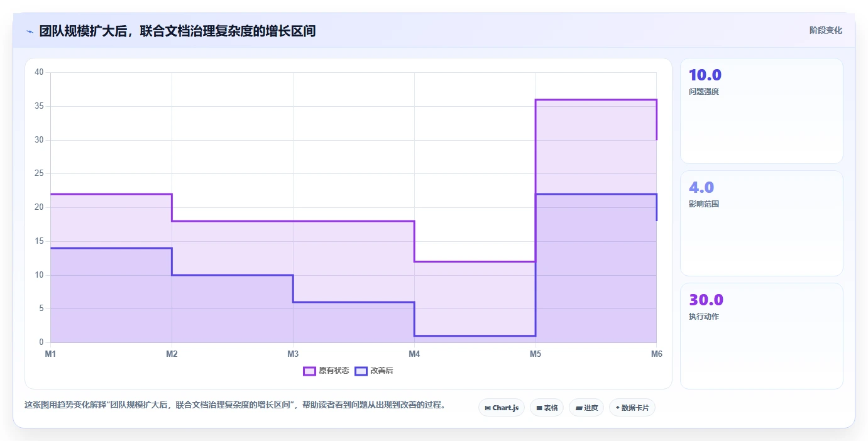Viewport: 868px width, 441px height.
Task: Click the 35 y-axis value
Action: pyautogui.click(x=39, y=106)
